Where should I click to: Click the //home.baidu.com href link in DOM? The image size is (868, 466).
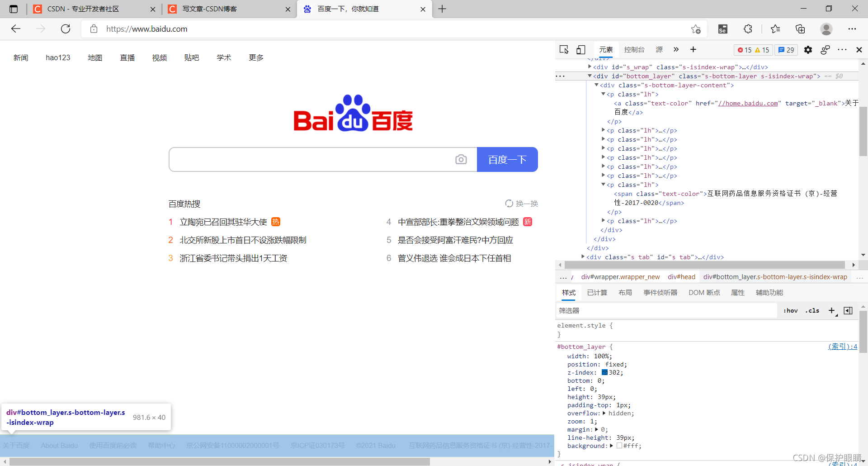(748, 103)
